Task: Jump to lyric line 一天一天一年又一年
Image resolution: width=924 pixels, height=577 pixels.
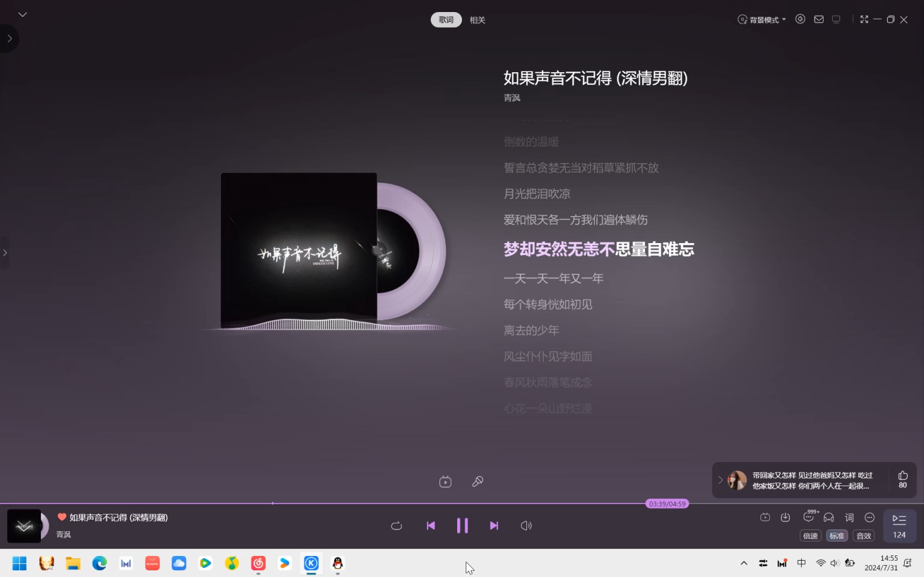Action: [x=553, y=279]
